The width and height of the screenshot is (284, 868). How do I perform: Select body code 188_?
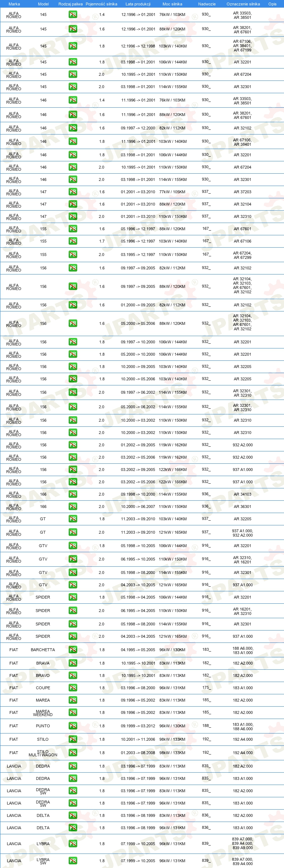pyautogui.click(x=206, y=726)
